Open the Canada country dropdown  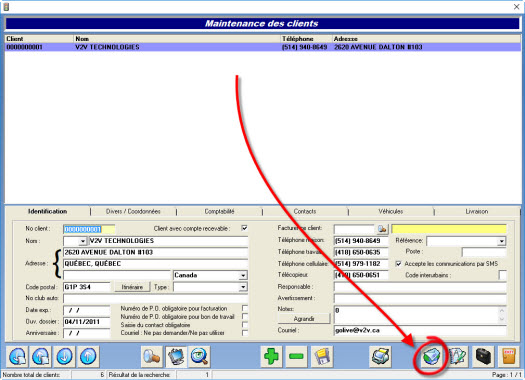point(243,276)
